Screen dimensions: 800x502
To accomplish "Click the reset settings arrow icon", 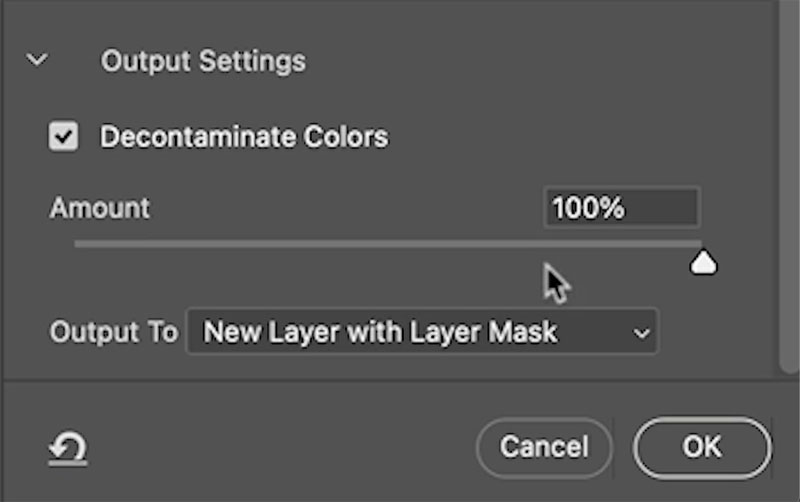I will point(68,448).
